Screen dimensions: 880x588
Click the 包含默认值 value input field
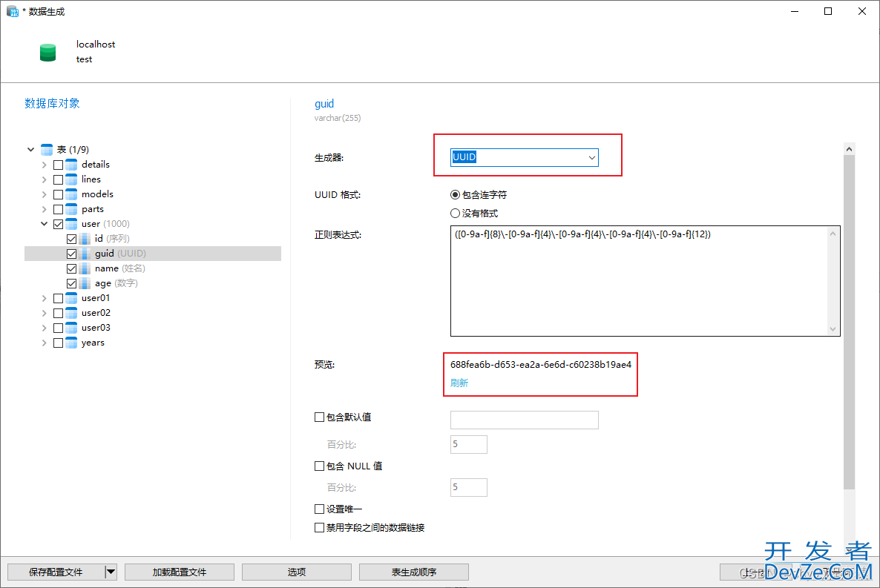[524, 420]
